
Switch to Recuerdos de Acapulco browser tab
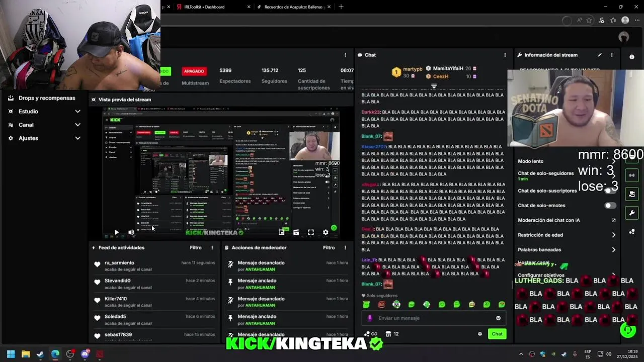tap(294, 7)
